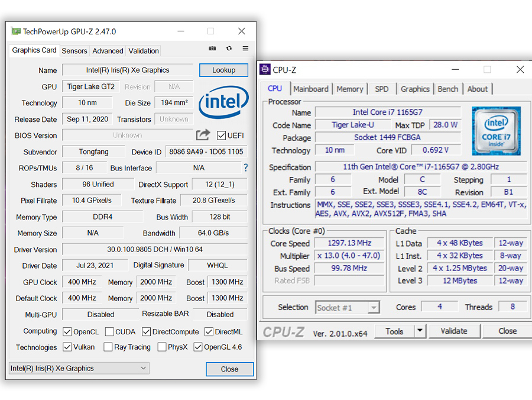The height and width of the screenshot is (400, 532).
Task: Click the Close button in CPU-Z
Action: pyautogui.click(x=508, y=331)
